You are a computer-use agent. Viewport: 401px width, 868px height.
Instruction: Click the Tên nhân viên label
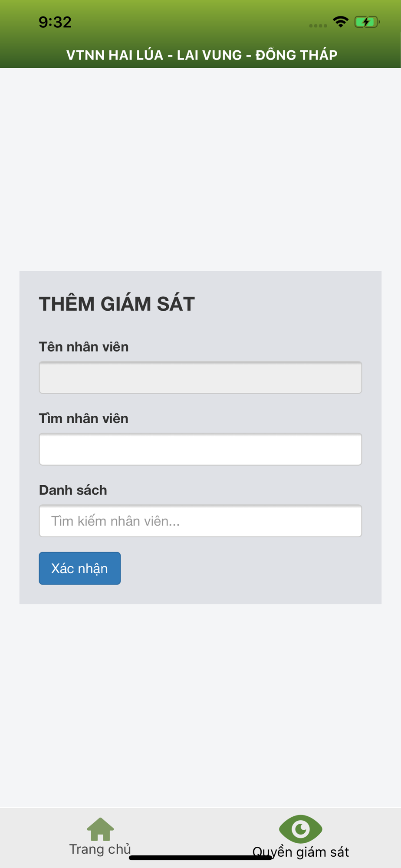click(84, 347)
